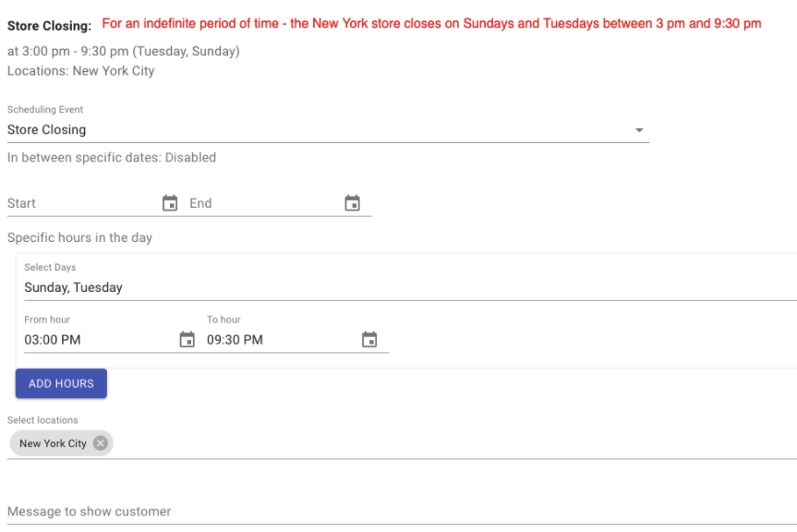The height and width of the screenshot is (532, 797).
Task: Click the red store closing description text
Action: 431,24
